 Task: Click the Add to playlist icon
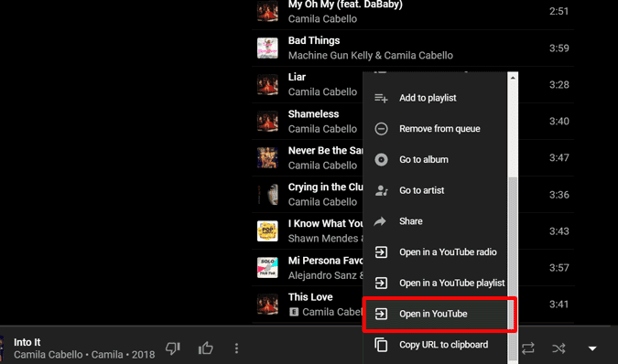pos(381,98)
